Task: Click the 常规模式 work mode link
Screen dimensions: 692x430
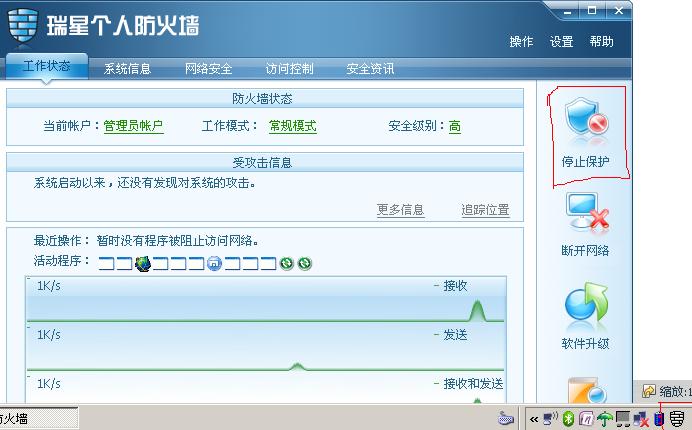Action: click(293, 126)
